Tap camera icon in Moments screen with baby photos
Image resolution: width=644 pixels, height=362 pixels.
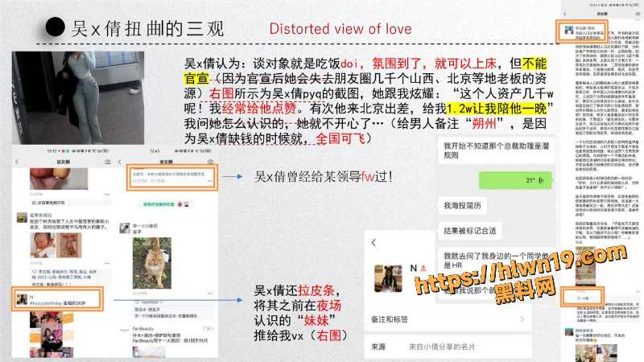(x=108, y=162)
